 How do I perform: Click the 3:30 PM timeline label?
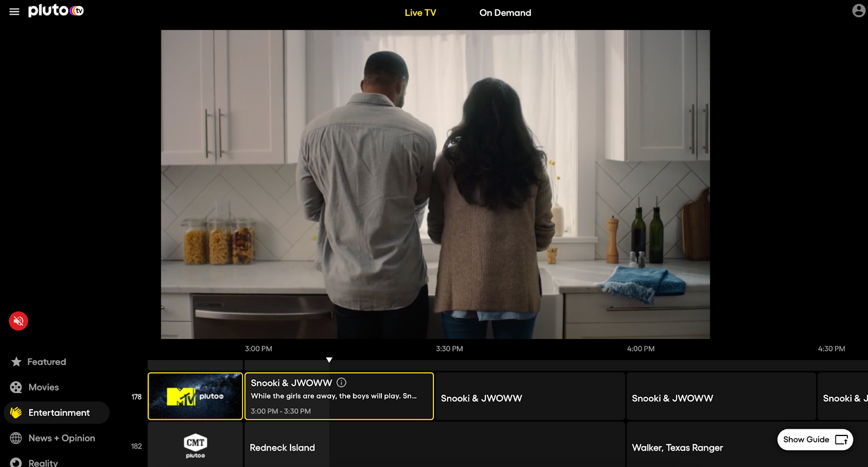tap(449, 349)
